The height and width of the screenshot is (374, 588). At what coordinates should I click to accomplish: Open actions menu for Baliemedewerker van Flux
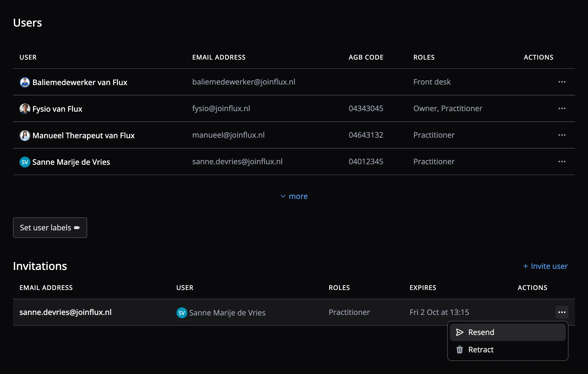point(562,82)
